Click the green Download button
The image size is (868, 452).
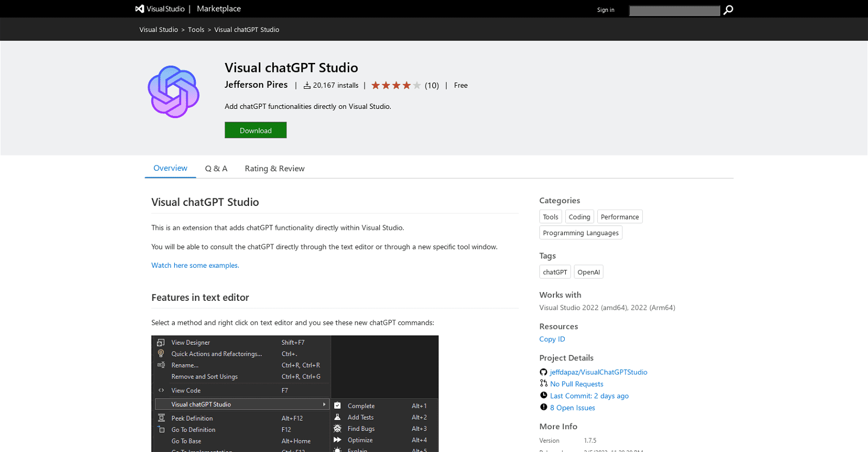pos(256,130)
